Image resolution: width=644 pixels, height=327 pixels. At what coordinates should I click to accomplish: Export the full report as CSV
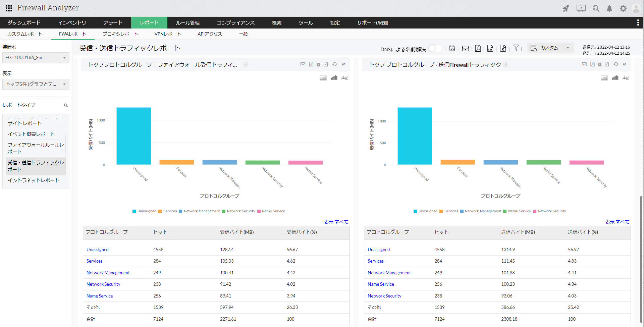(490, 49)
